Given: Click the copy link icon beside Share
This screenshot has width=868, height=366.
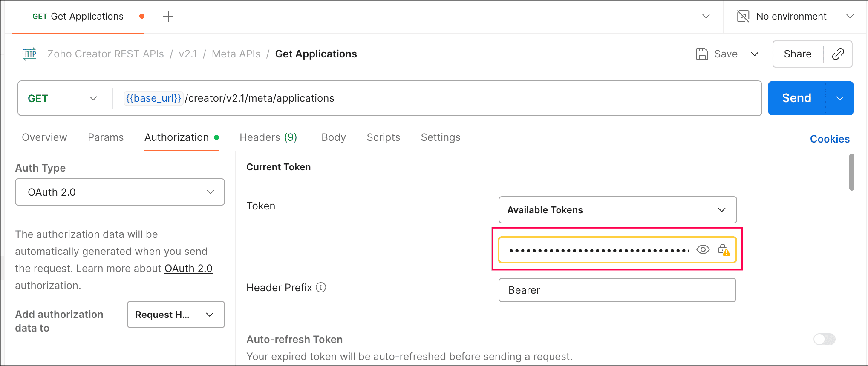Looking at the screenshot, I should tap(838, 54).
